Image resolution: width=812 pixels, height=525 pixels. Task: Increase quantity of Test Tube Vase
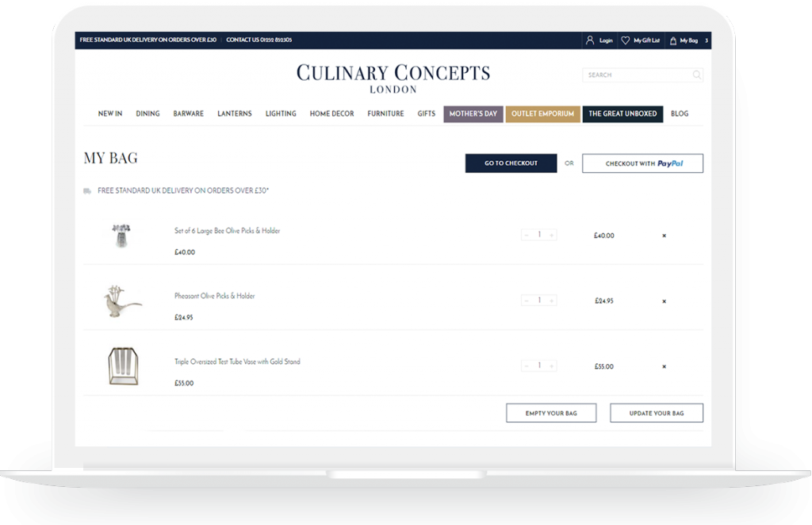tap(552, 366)
